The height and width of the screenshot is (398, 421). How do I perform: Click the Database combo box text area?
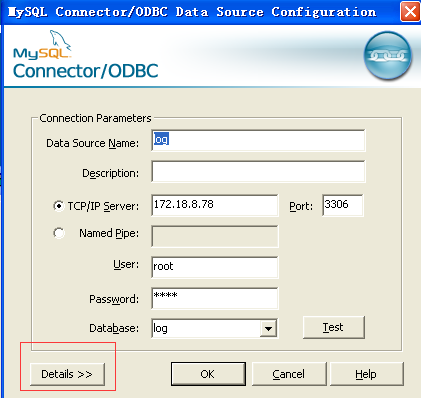(206, 329)
